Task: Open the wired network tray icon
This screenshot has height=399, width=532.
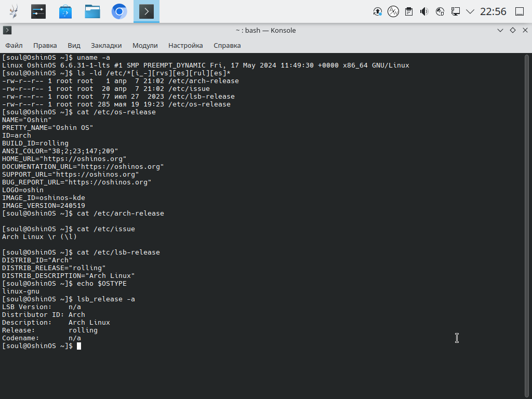Action: click(x=455, y=11)
